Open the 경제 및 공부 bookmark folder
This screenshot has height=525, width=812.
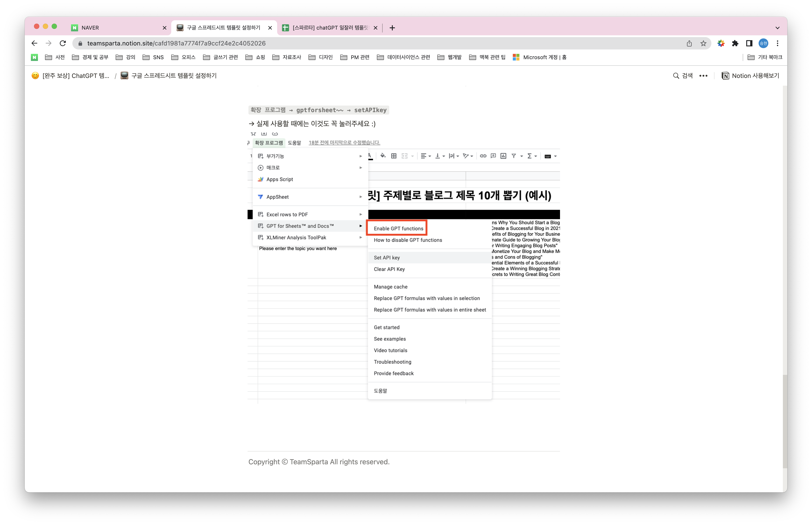pos(90,57)
